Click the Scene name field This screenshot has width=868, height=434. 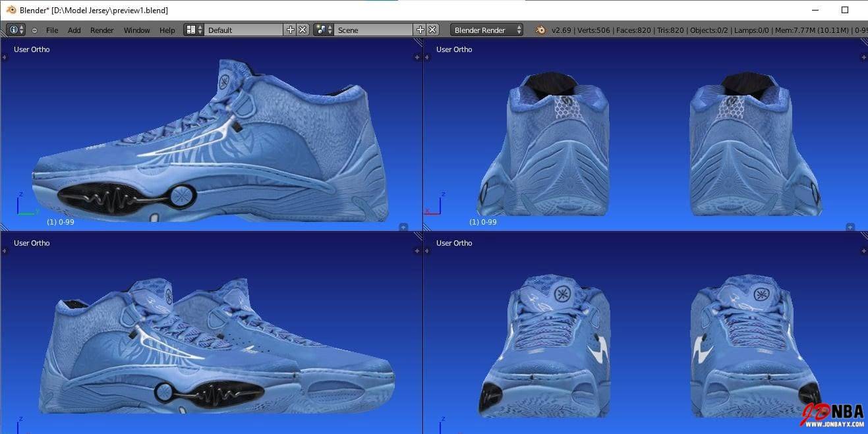(374, 30)
